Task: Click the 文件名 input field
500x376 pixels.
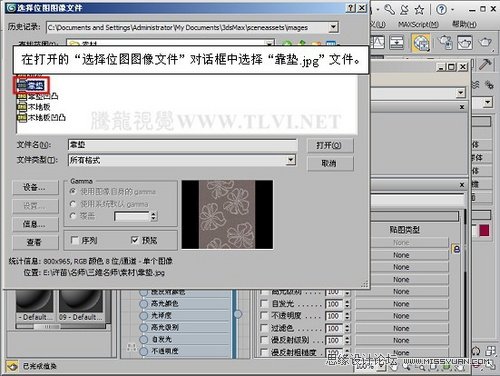Action: pyautogui.click(x=182, y=145)
